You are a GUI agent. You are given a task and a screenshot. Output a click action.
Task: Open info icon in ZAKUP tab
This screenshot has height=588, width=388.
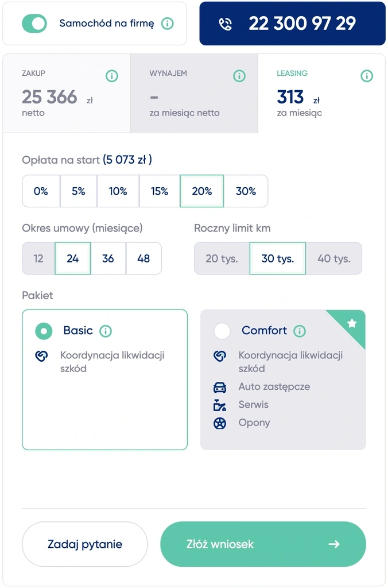112,76
